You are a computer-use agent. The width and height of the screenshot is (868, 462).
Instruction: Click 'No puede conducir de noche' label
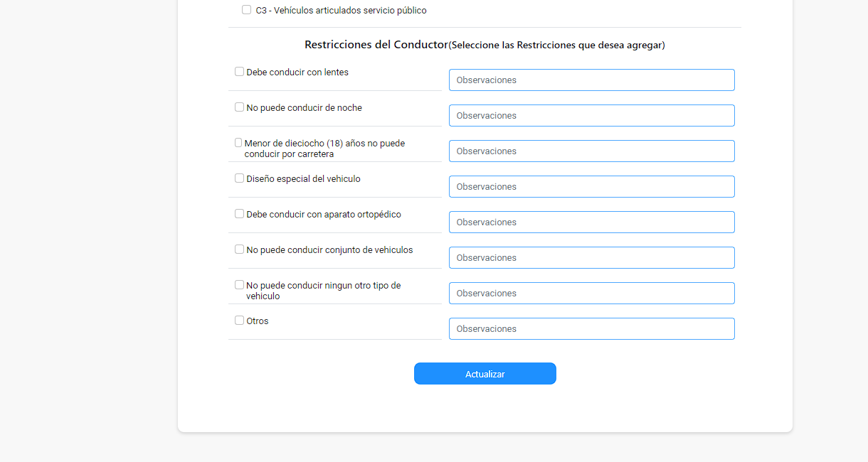pos(304,108)
